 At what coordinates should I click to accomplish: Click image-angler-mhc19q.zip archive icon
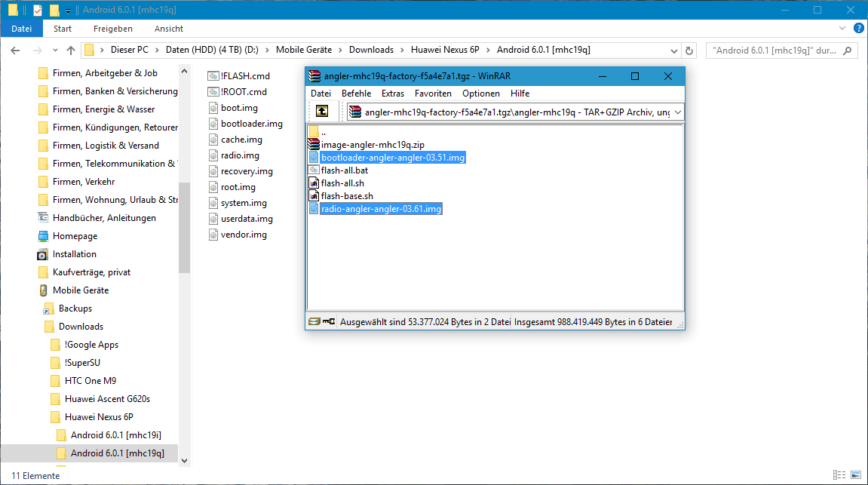coord(314,145)
